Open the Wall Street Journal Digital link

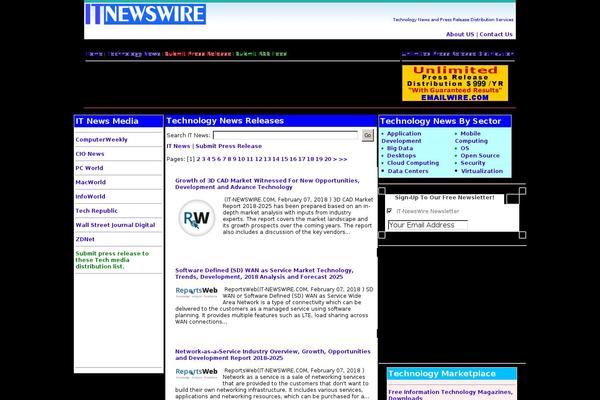pyautogui.click(x=115, y=225)
